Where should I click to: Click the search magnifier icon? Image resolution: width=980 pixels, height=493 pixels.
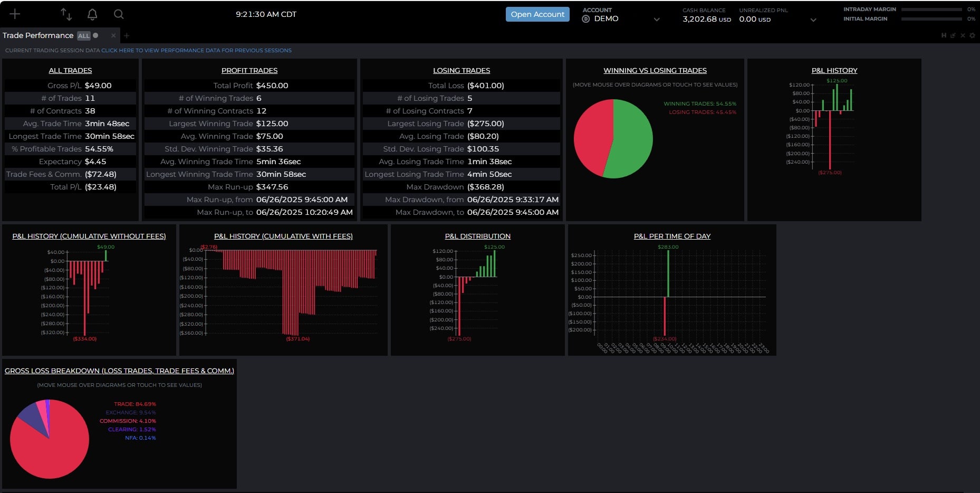119,14
